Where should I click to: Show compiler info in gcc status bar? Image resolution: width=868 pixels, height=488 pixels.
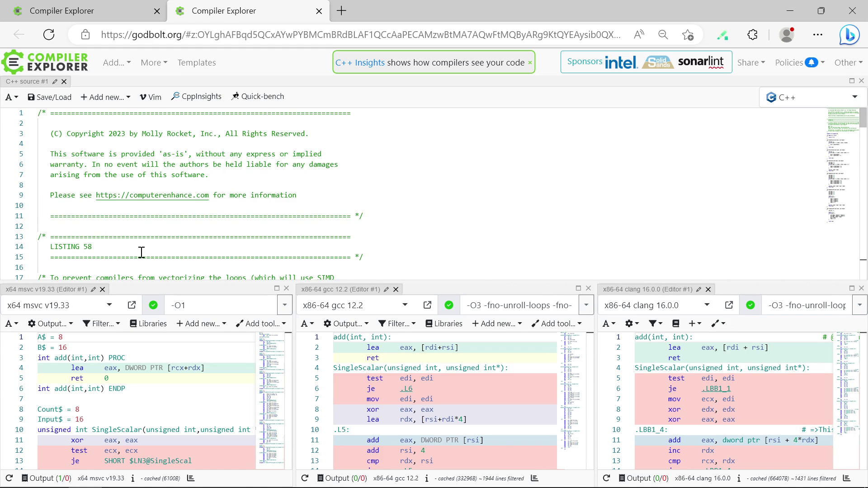coord(426,478)
